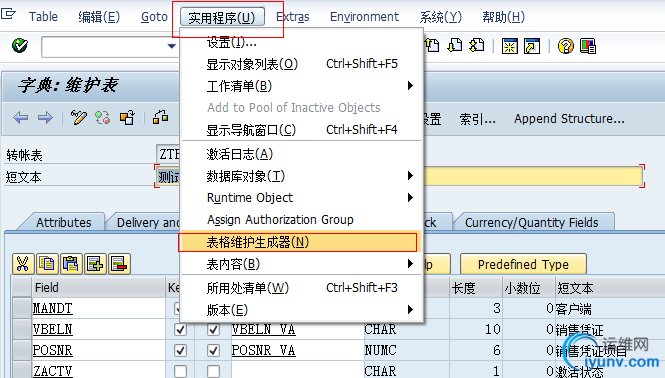This screenshot has width=665, height=378.
Task: Click the POSNR_VA data element
Action: coord(263,350)
